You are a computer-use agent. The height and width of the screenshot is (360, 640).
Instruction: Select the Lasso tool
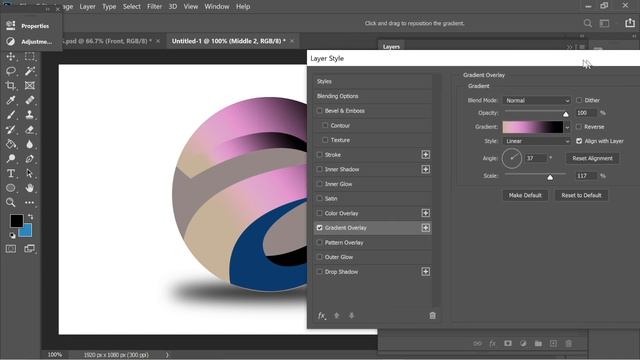pyautogui.click(x=11, y=71)
